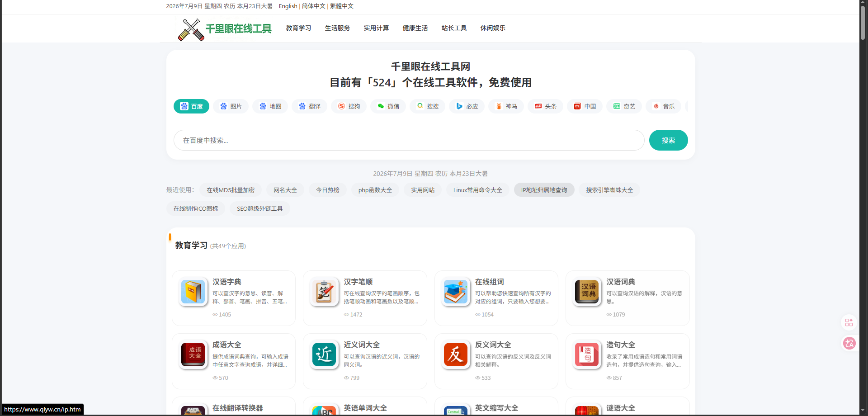
Task: Open the 教育学习 navigation menu
Action: [x=298, y=28]
